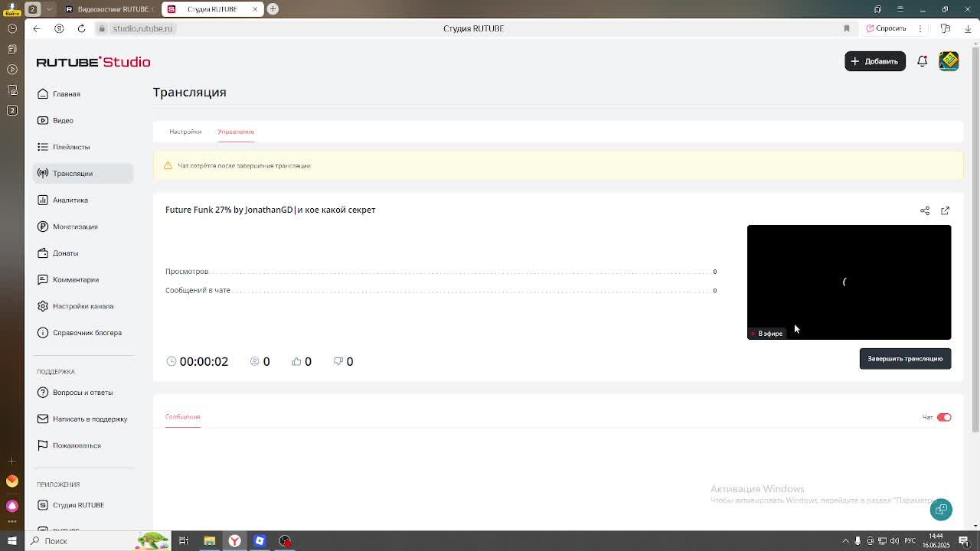Open Донаты in the sidebar

83,253
